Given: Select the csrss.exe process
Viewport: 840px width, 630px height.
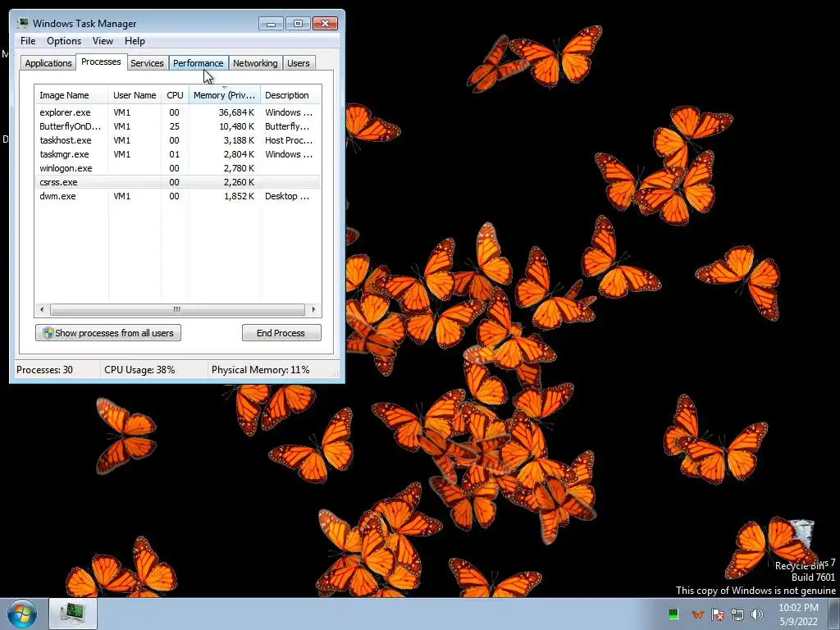Looking at the screenshot, I should pos(178,182).
